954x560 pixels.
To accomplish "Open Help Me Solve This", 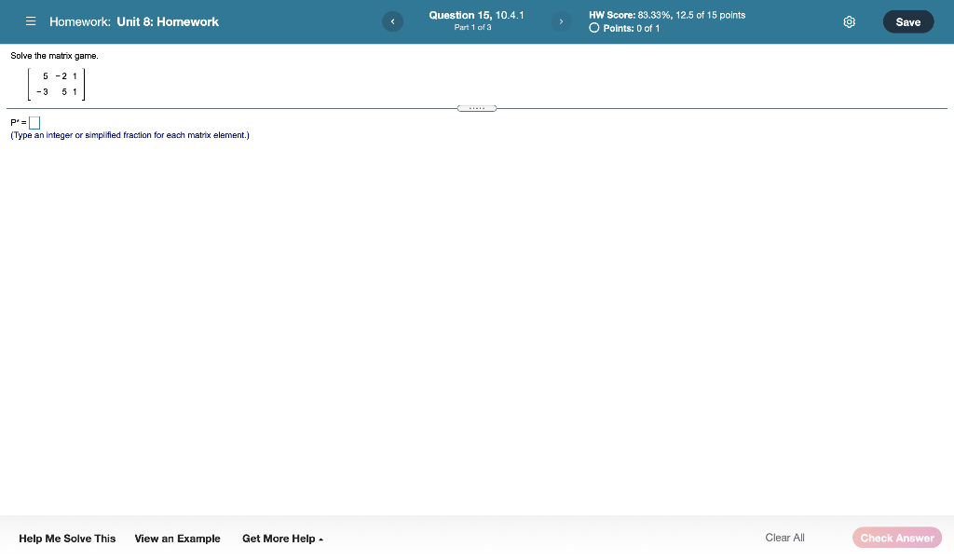I will [x=67, y=539].
